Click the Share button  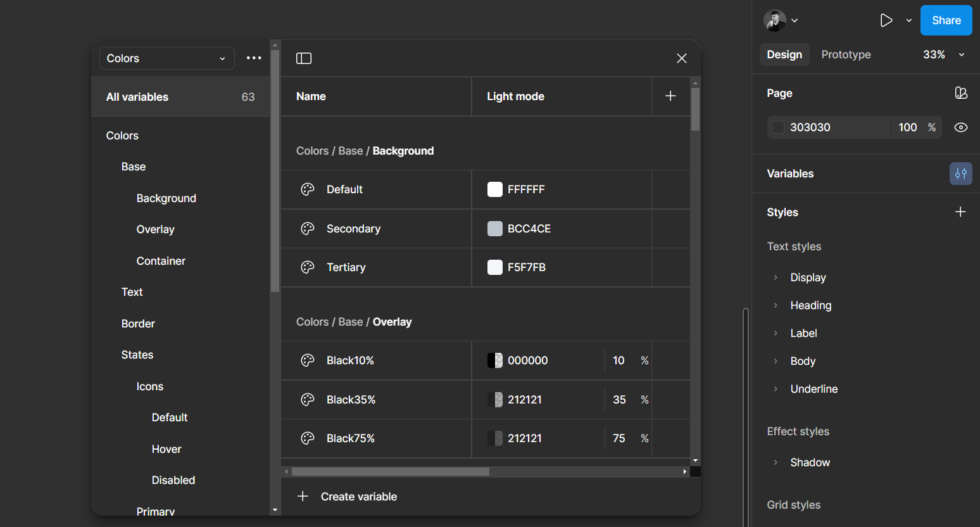[x=946, y=20]
